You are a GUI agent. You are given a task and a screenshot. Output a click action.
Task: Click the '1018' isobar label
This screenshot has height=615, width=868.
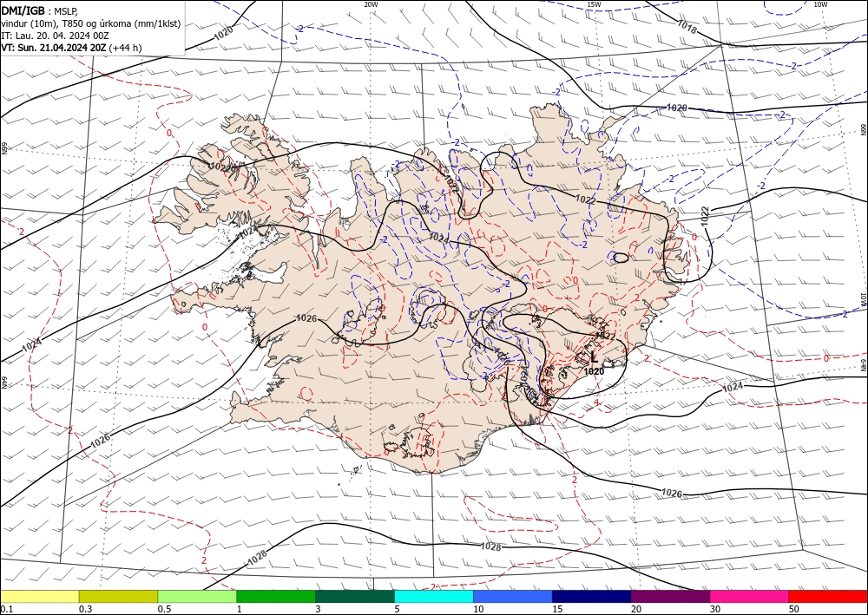click(x=687, y=26)
